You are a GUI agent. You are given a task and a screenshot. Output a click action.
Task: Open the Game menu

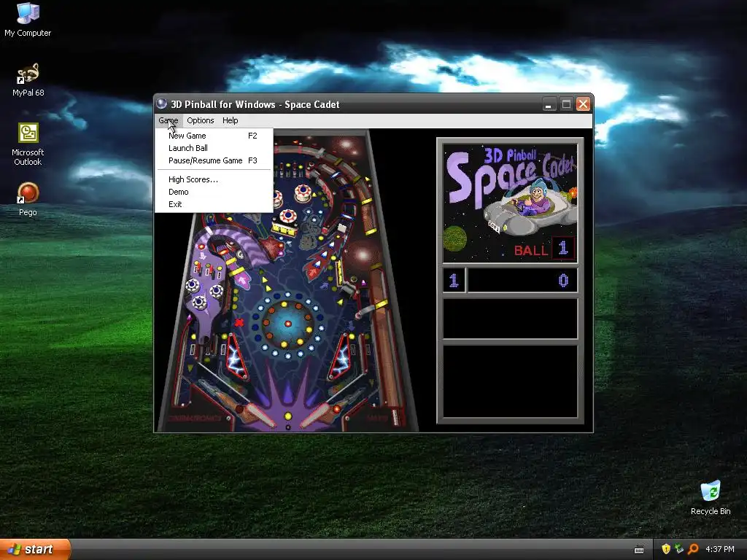click(x=169, y=120)
